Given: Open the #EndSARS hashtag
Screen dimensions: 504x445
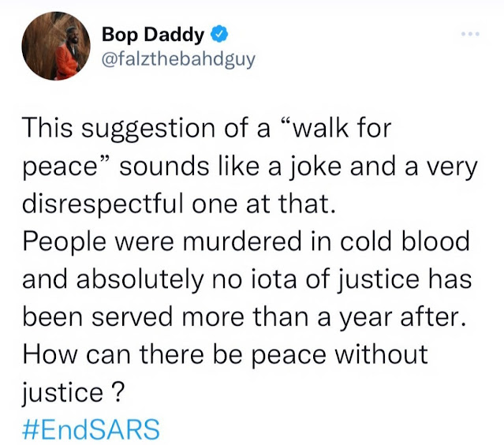Looking at the screenshot, I should (x=91, y=429).
